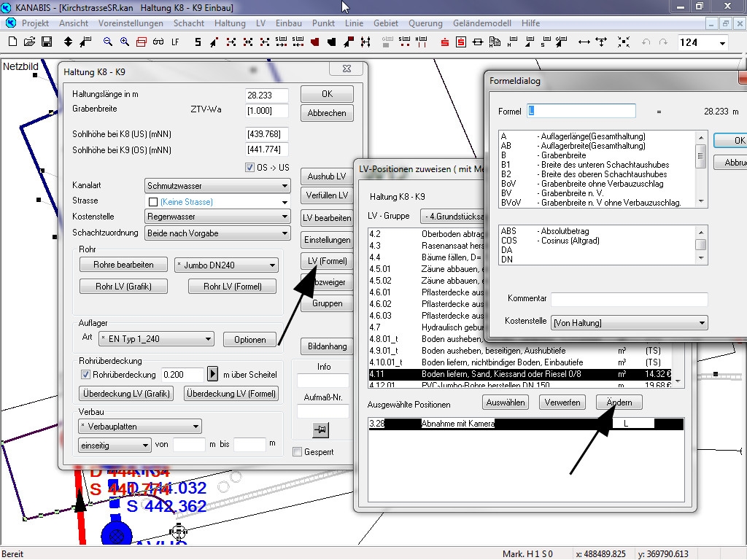Expand the Verbauplatten dropdown
Screen dimensions: 747x560
click(x=140, y=427)
